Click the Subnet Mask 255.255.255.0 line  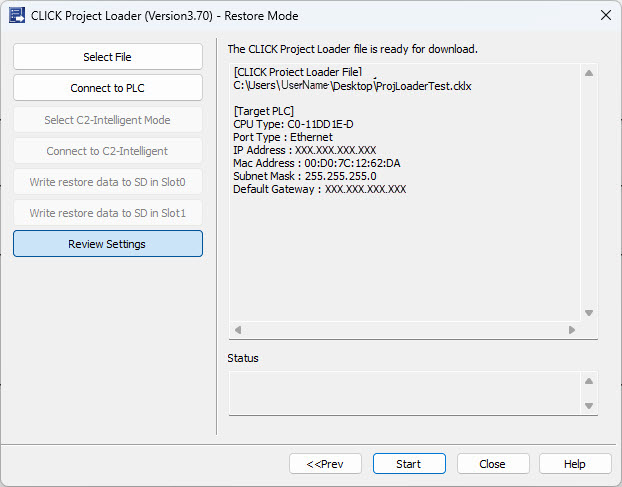pyautogui.click(x=305, y=176)
